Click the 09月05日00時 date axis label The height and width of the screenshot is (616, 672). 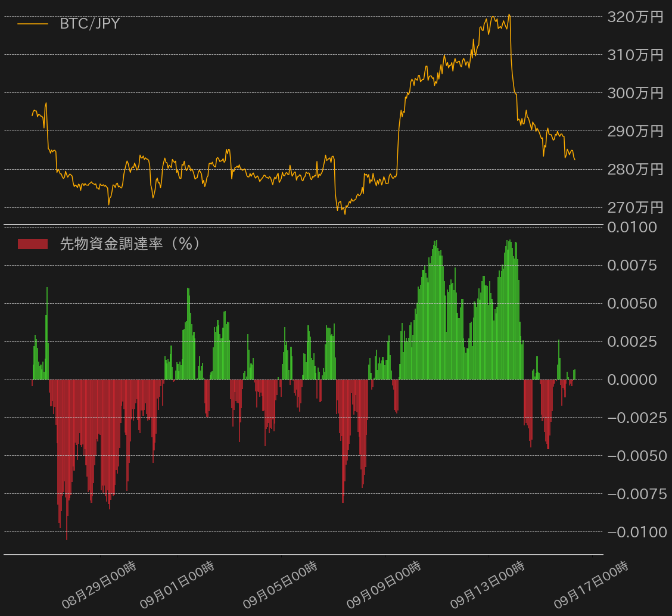coord(280,585)
